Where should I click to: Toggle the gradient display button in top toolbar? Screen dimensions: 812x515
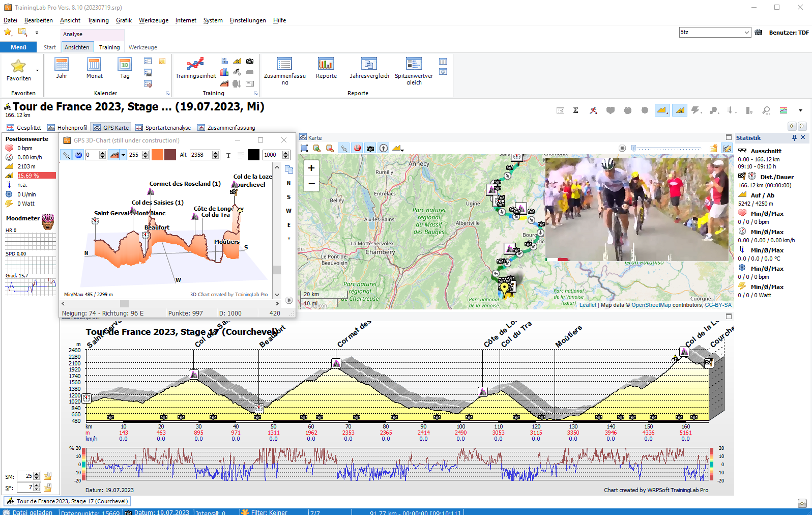pyautogui.click(x=680, y=110)
